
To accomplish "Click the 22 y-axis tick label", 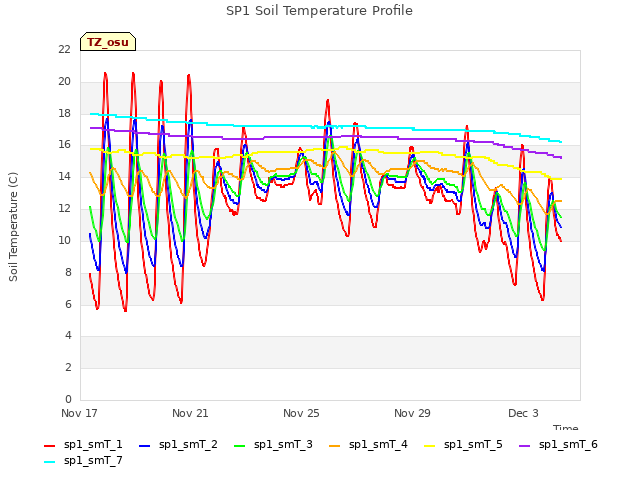I will pos(64,49).
